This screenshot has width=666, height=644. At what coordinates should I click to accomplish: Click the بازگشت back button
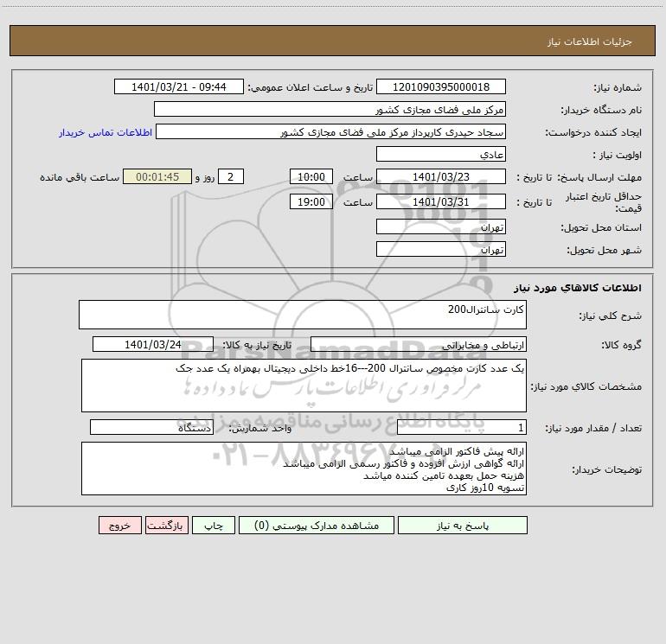166,525
